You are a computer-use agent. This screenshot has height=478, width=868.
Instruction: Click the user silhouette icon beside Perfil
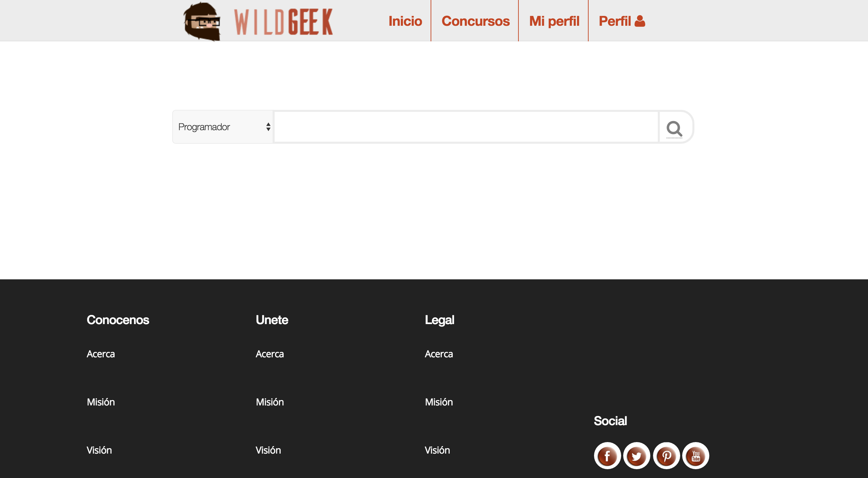tap(640, 21)
